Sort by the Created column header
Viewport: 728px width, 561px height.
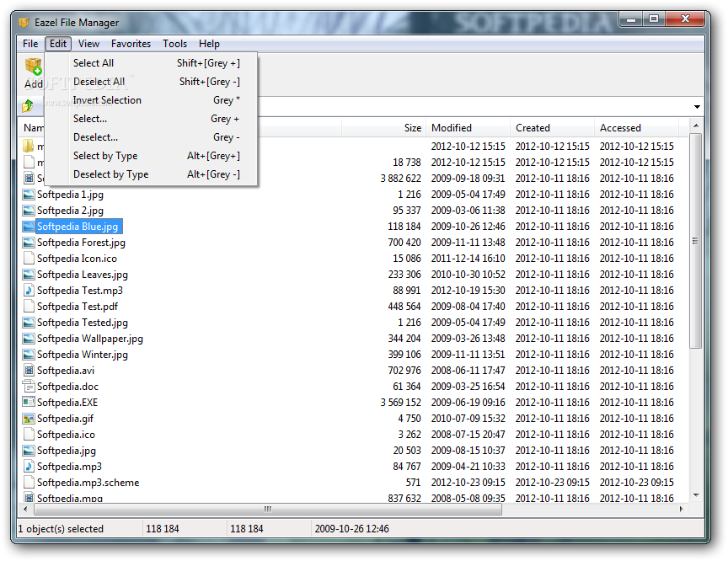pos(553,127)
